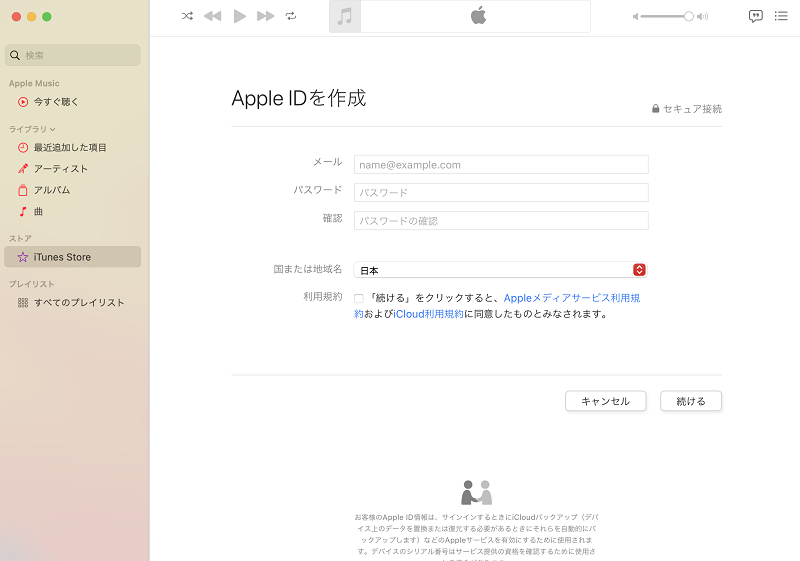Click the 続ける button

click(x=691, y=401)
